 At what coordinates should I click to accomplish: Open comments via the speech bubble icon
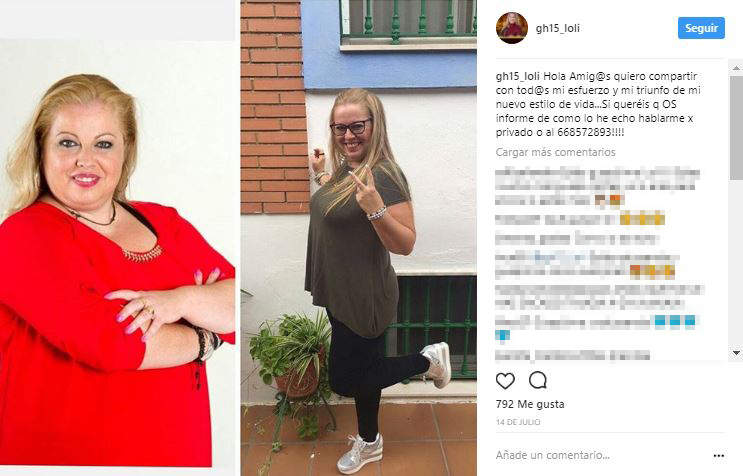click(538, 380)
